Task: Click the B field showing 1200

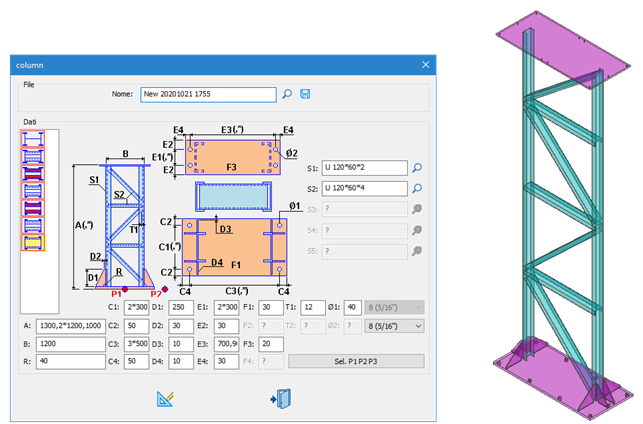Action: point(71,344)
